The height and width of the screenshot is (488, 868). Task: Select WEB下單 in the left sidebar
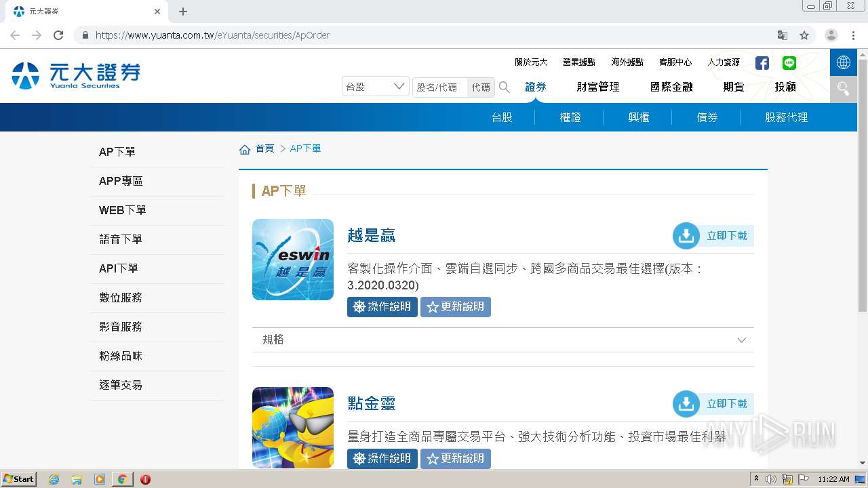click(x=157, y=210)
